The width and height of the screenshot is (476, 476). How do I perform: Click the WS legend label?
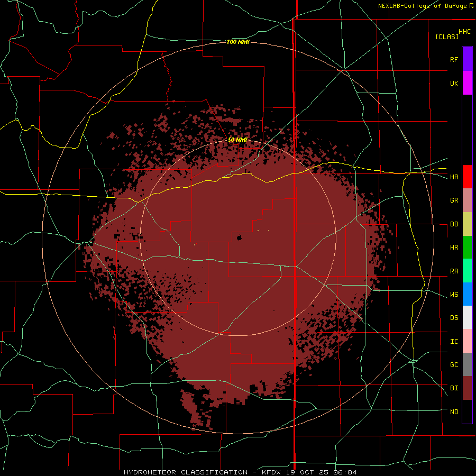[454, 295]
